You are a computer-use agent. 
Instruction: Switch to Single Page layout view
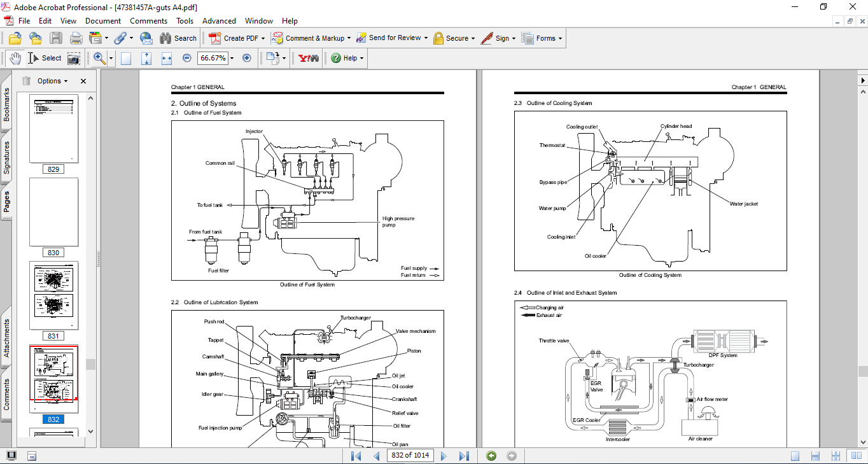tap(795, 456)
